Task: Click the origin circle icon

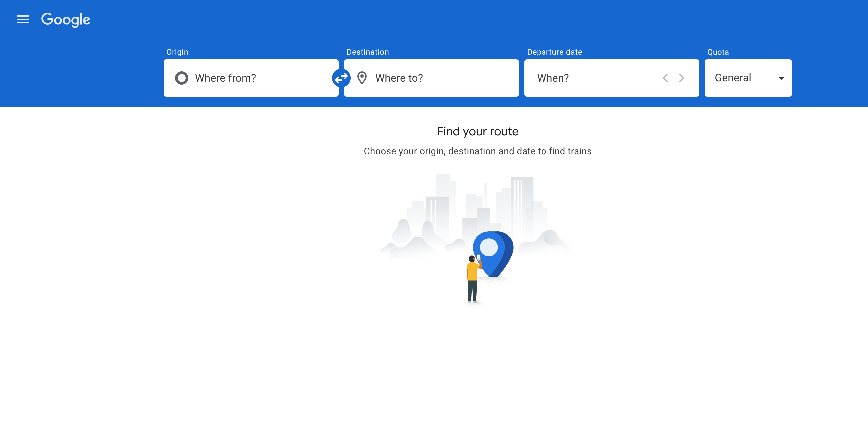Action: 182,78
